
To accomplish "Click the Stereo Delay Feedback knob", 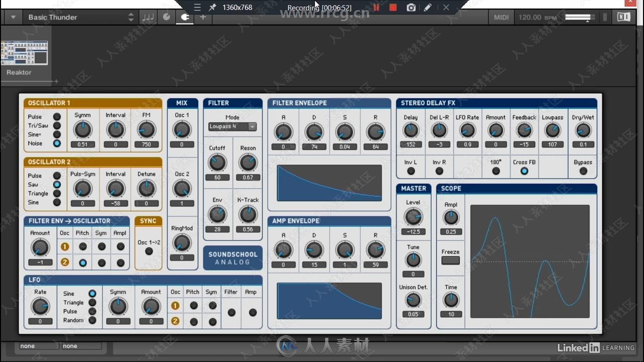I will 524,130.
